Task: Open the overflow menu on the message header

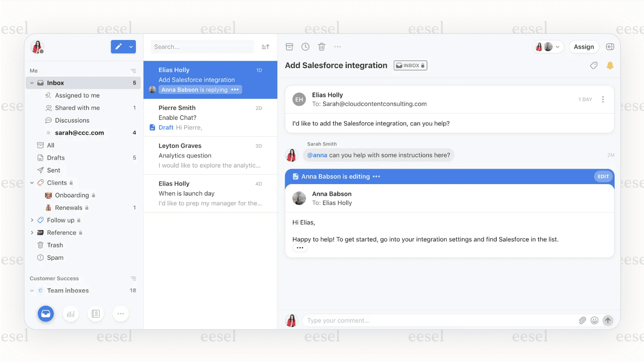Action: [603, 99]
